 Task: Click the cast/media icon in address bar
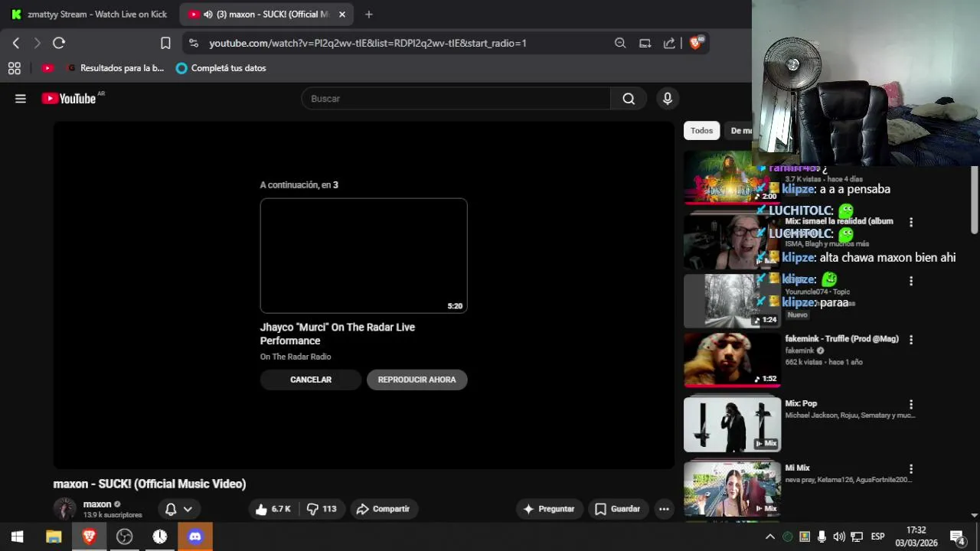coord(645,44)
